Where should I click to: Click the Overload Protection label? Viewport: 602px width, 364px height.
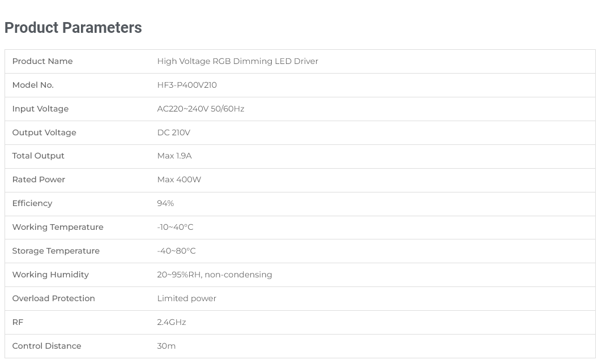(53, 298)
